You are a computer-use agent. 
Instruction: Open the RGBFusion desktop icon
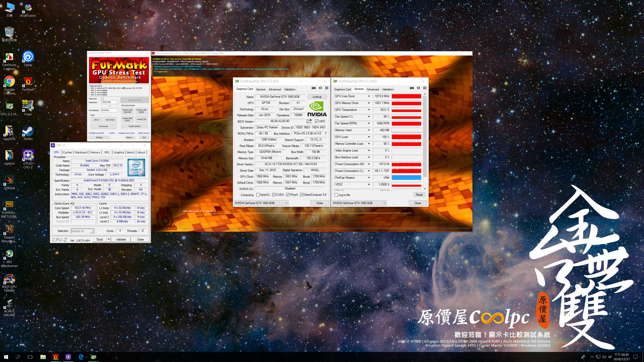[x=28, y=10]
